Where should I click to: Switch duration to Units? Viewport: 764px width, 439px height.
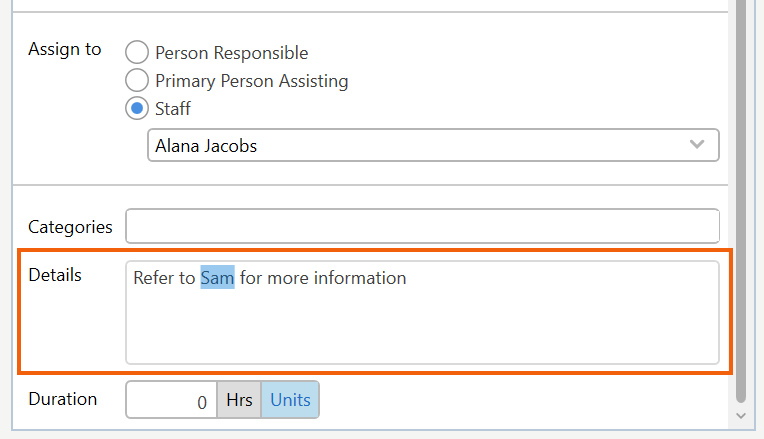click(290, 401)
